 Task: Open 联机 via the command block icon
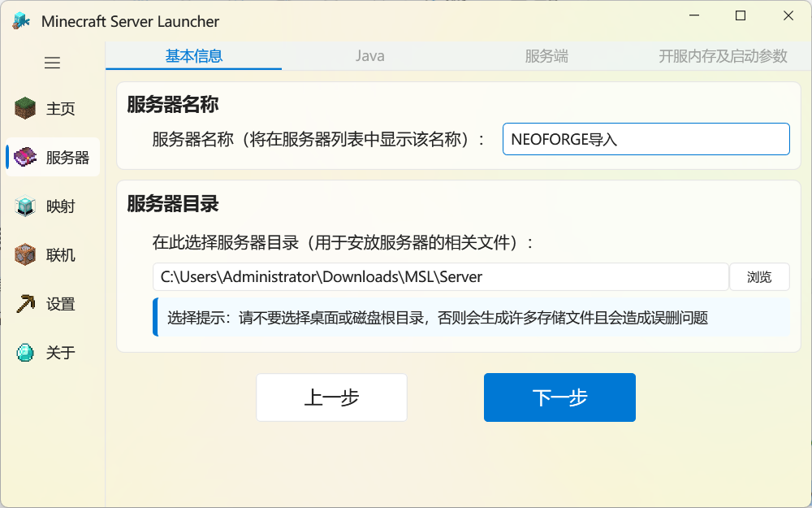(26, 255)
